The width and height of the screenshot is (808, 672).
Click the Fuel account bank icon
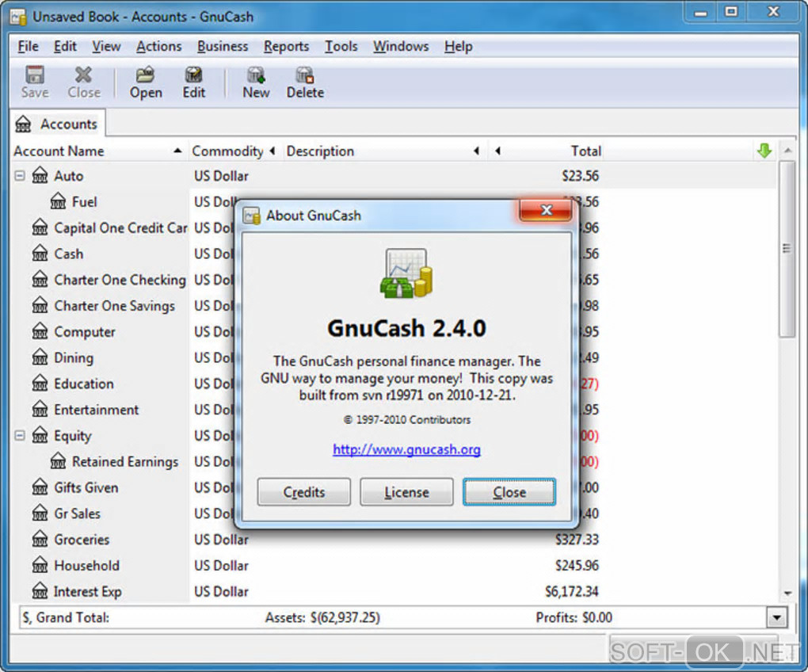[x=58, y=201]
